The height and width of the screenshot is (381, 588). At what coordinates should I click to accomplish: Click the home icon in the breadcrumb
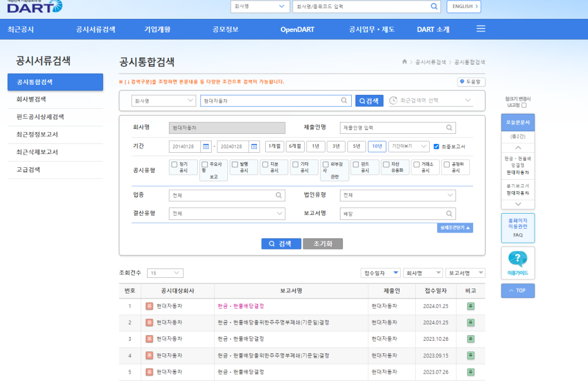pyautogui.click(x=405, y=62)
